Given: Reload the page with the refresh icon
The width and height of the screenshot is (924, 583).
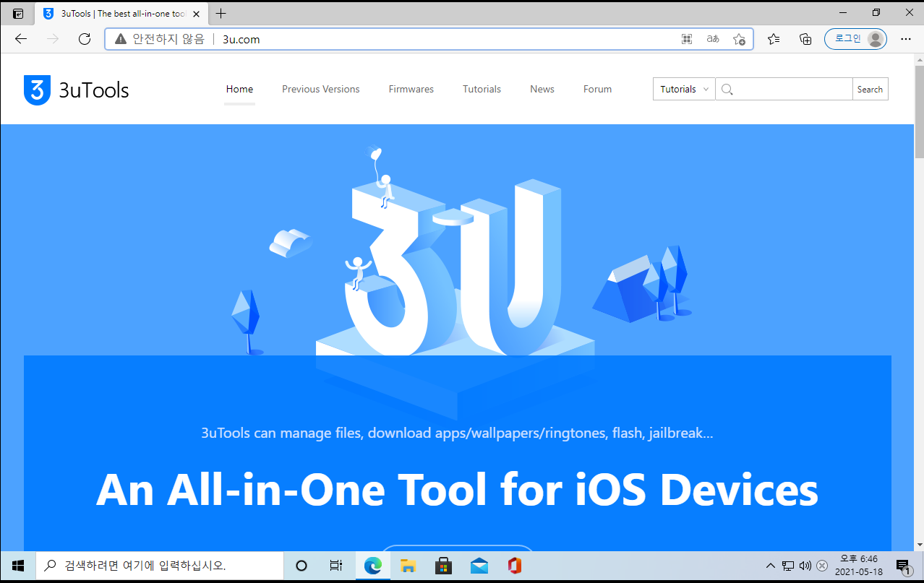Looking at the screenshot, I should click(85, 39).
